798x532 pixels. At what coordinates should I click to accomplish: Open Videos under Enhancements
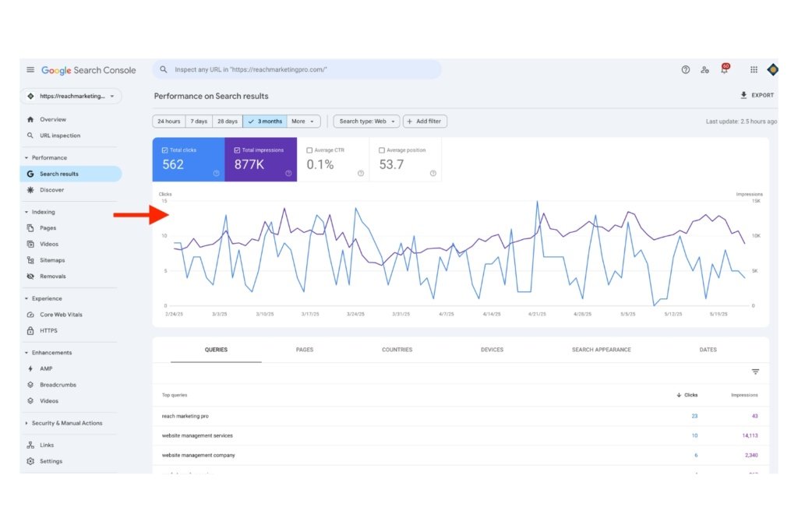click(x=49, y=401)
